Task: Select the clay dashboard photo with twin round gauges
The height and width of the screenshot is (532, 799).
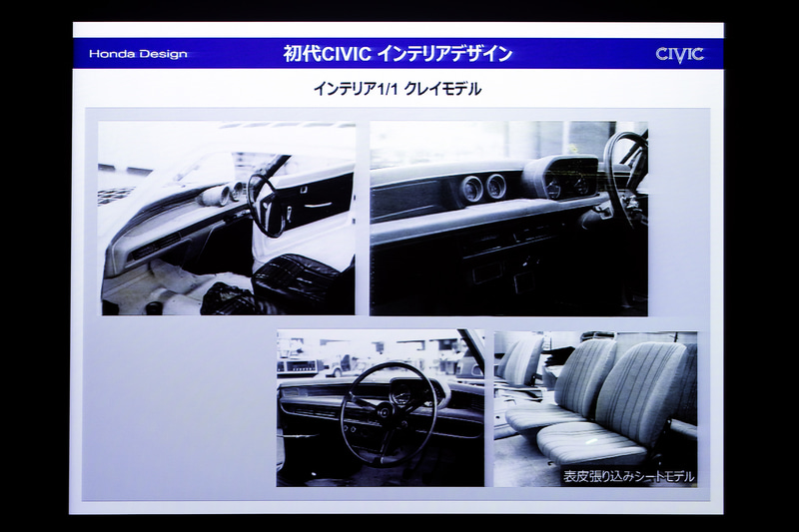Action: pyautogui.click(x=508, y=219)
